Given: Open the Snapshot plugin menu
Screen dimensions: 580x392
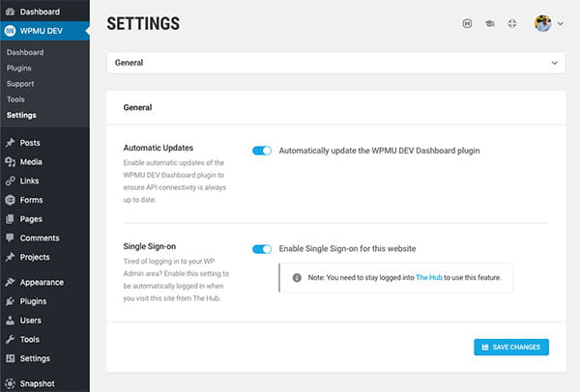Looking at the screenshot, I should point(36,383).
